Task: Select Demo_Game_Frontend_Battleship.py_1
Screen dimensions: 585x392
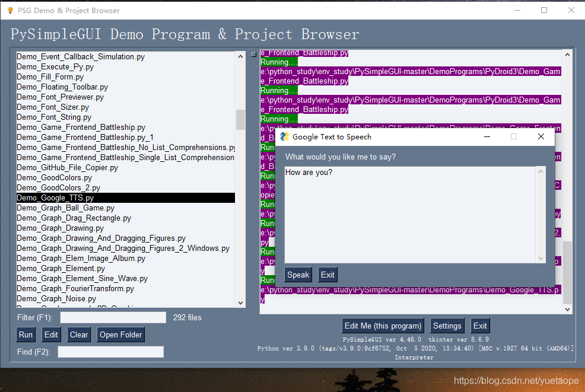Action: (125, 137)
